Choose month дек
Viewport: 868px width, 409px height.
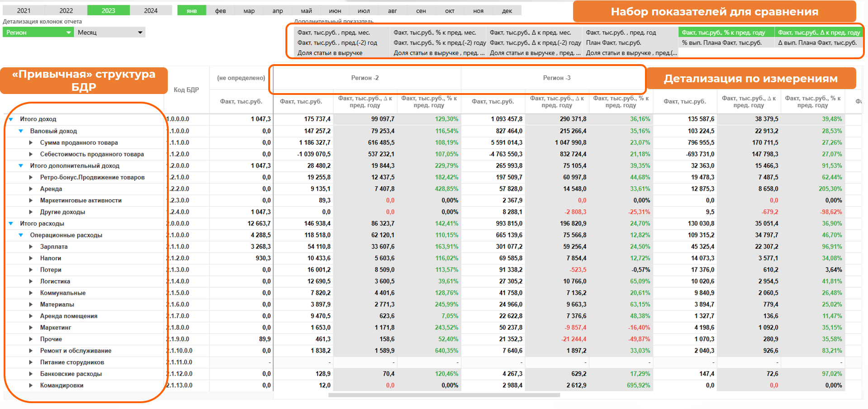(x=507, y=10)
